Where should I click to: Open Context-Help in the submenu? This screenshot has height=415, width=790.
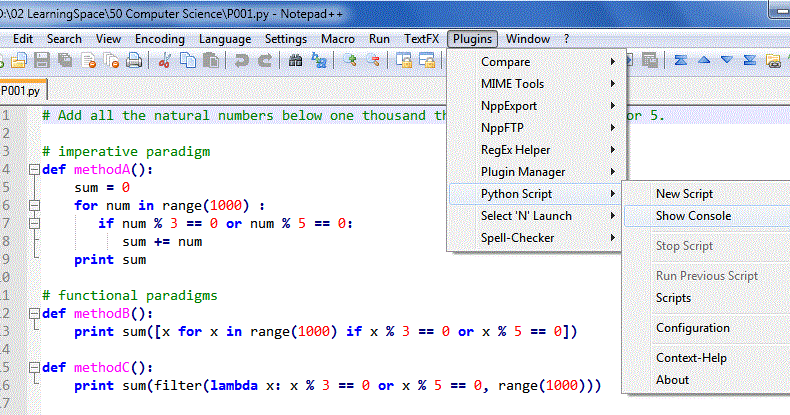coord(707,358)
